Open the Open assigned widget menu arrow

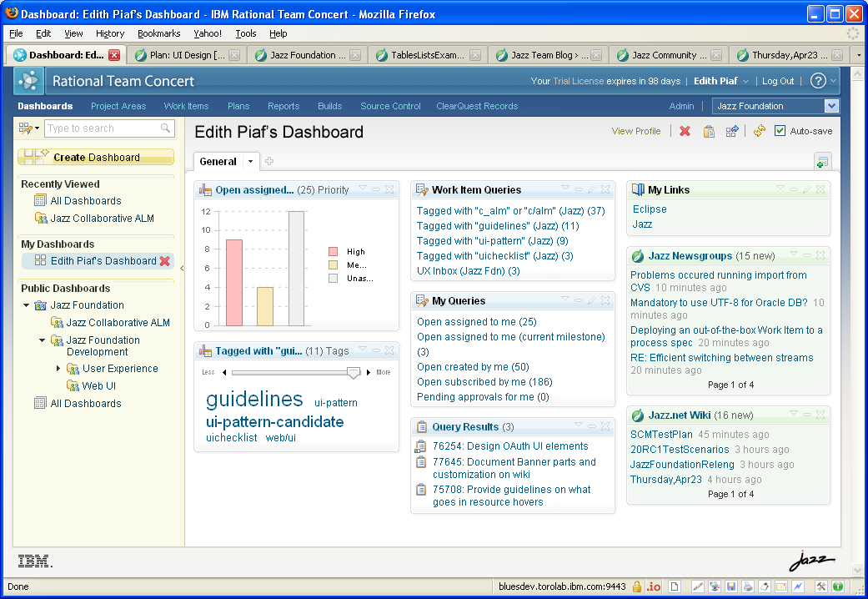[x=363, y=189]
